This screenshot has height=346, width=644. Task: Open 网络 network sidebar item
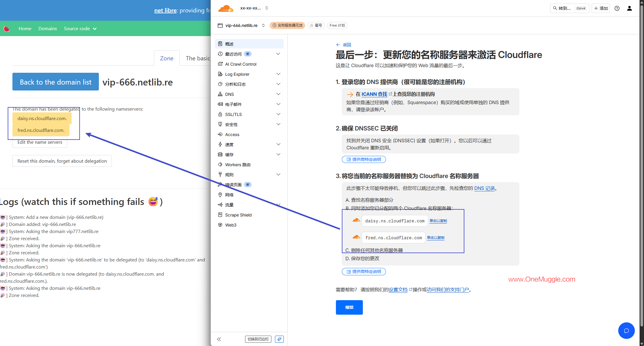[x=249, y=195]
